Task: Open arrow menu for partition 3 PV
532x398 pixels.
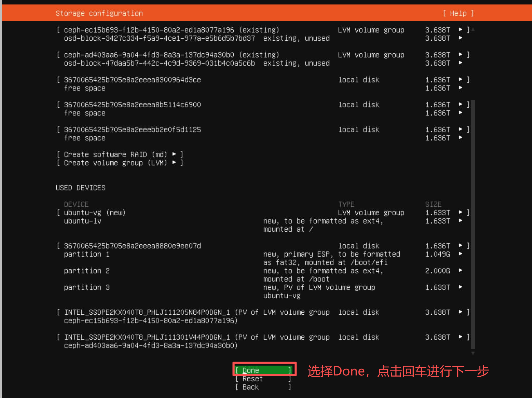Action: point(461,287)
